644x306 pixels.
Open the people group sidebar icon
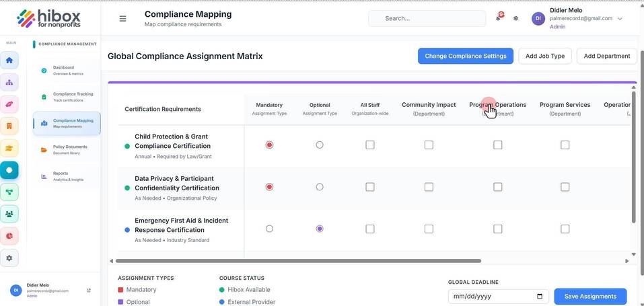coord(9,214)
